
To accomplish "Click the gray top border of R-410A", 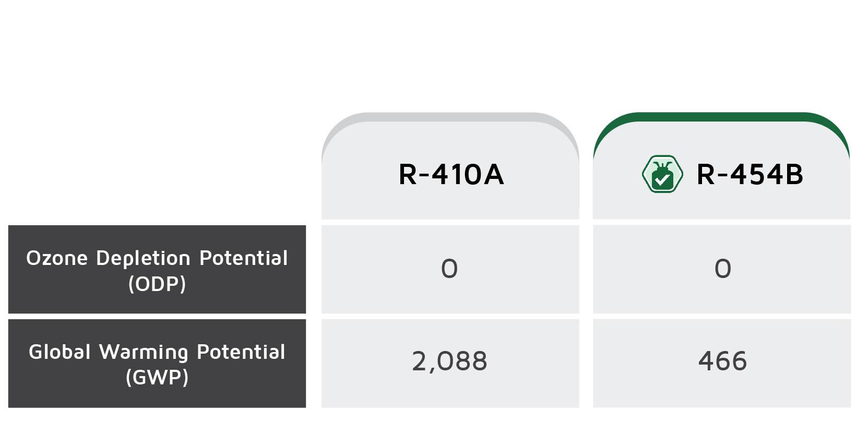I will click(450, 117).
